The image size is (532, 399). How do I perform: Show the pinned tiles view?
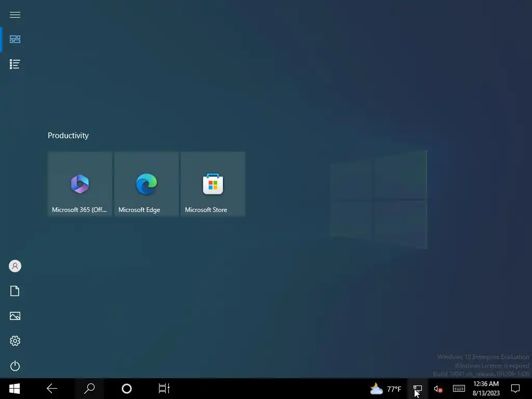(15, 39)
